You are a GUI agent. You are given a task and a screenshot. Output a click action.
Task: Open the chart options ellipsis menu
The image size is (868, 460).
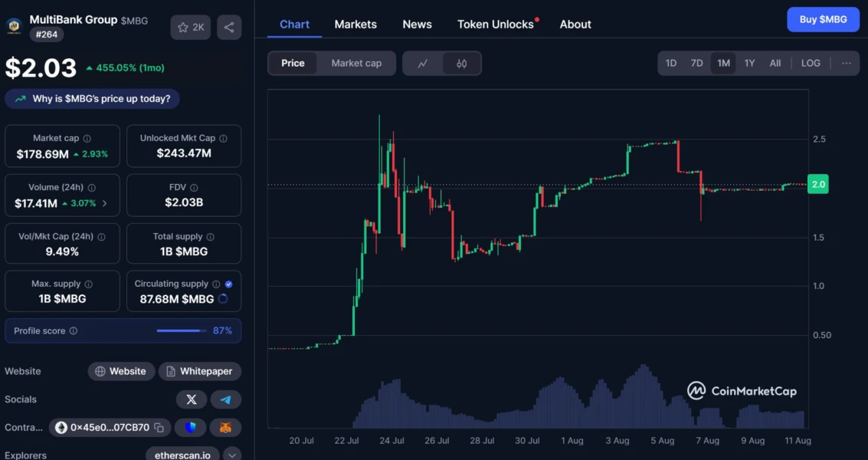(846, 63)
